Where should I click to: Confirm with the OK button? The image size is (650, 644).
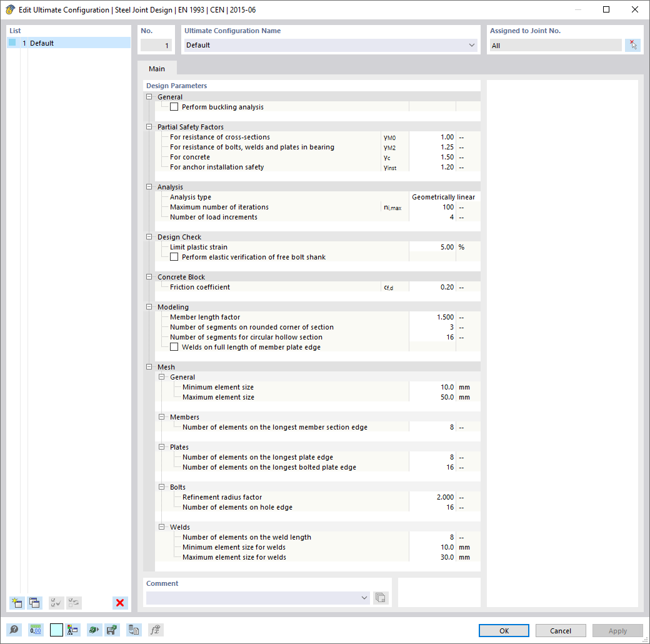(504, 630)
